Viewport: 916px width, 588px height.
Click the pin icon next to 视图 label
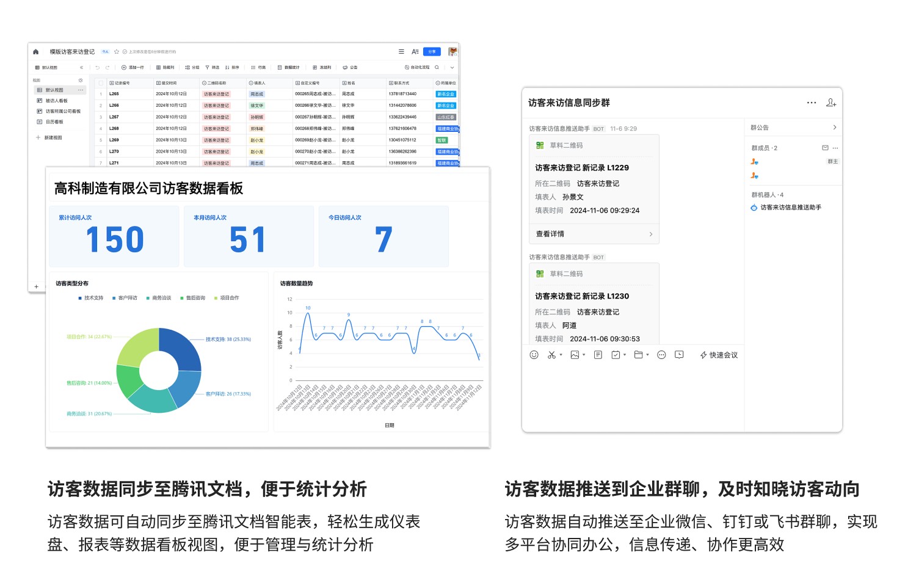pos(81,81)
